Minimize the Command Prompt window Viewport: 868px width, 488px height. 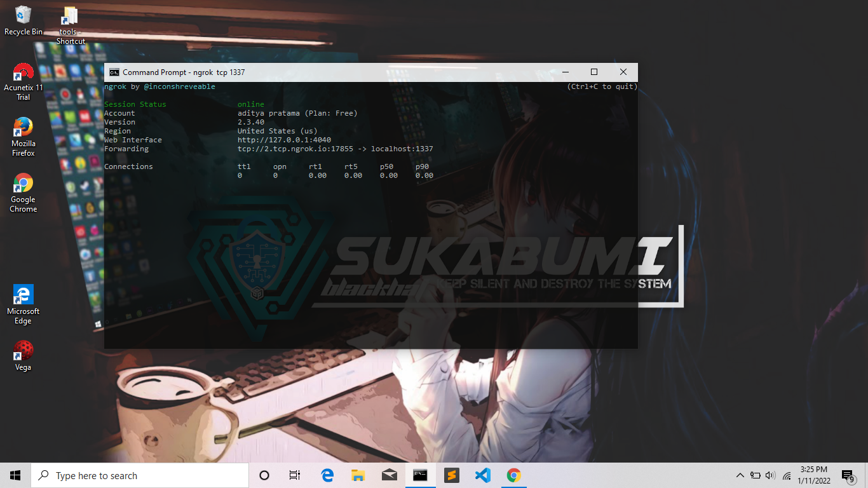[565, 72]
